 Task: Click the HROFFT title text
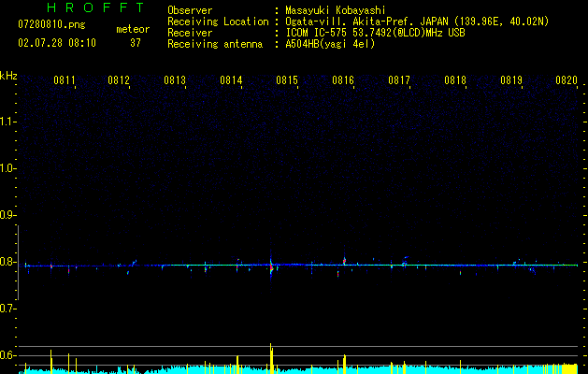(x=96, y=7)
